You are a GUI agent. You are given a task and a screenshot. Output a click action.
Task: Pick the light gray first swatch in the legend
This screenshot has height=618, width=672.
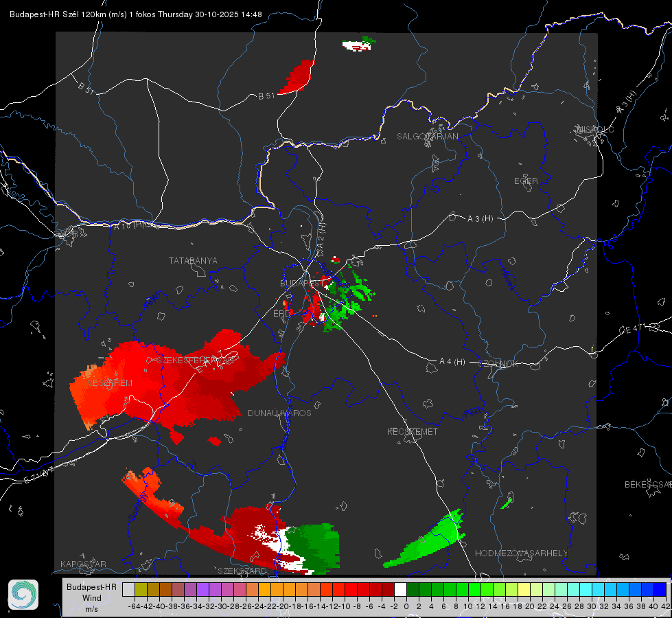pos(128,589)
